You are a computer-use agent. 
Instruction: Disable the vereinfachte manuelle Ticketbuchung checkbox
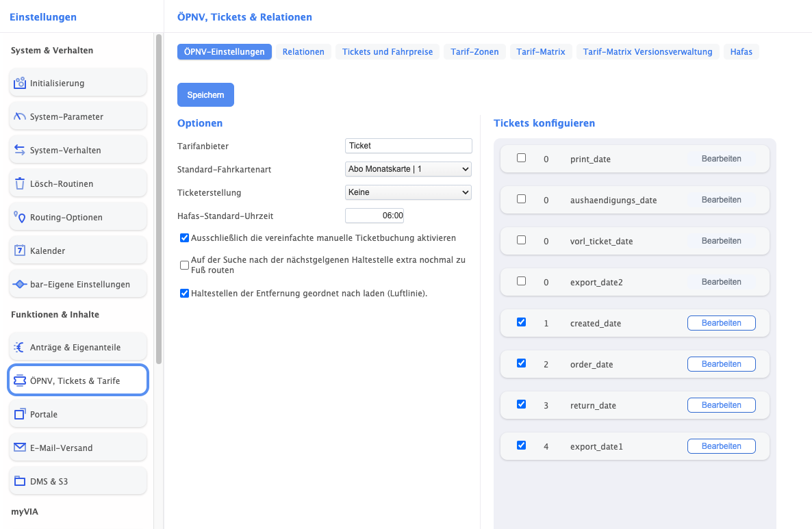click(x=184, y=238)
